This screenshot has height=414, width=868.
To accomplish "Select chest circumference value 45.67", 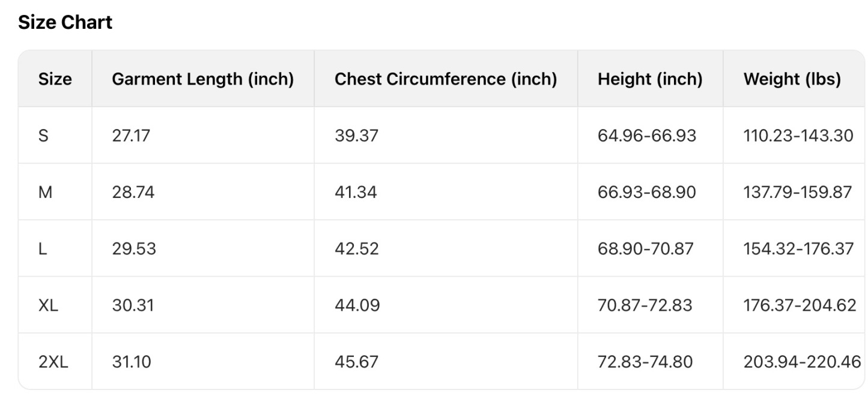I will click(x=357, y=362).
